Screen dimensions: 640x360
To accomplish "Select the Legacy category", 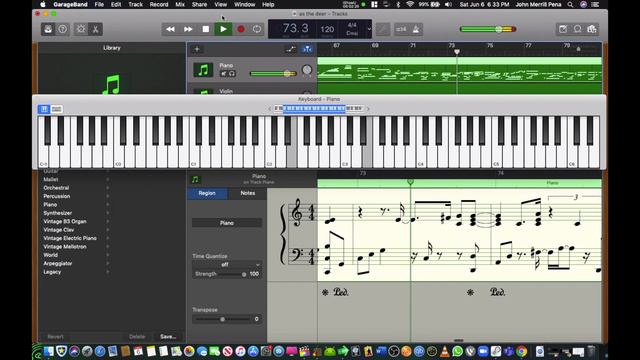I will pyautogui.click(x=52, y=272).
